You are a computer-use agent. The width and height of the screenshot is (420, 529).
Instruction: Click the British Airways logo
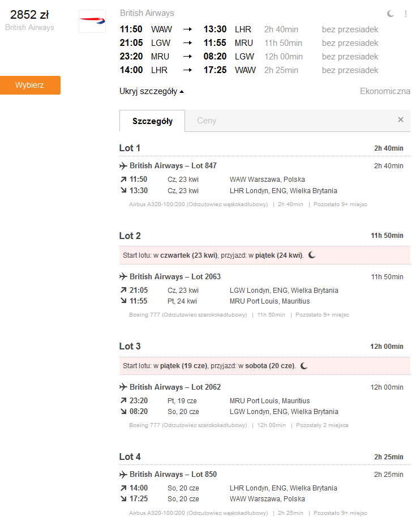92,21
